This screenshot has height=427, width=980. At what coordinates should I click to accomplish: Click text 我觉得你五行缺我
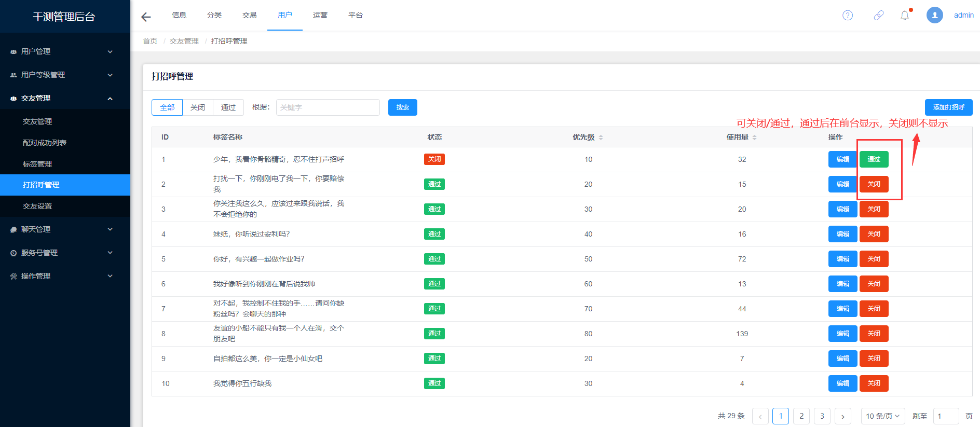(242, 383)
